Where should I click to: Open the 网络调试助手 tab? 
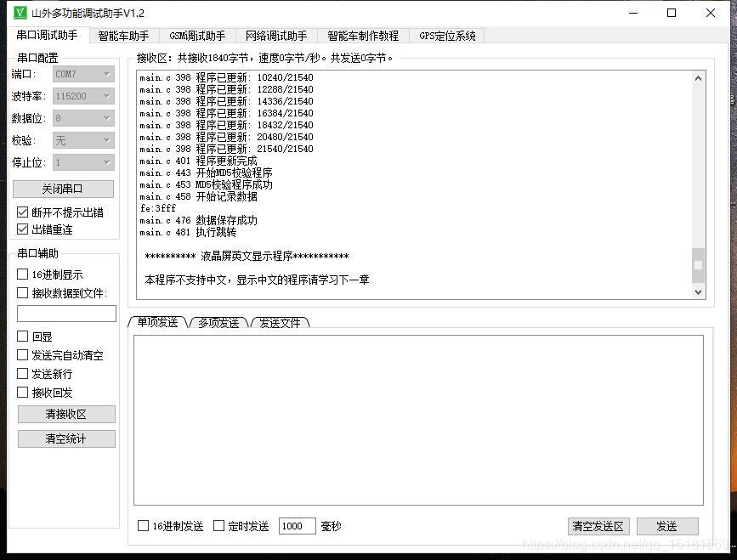click(275, 36)
